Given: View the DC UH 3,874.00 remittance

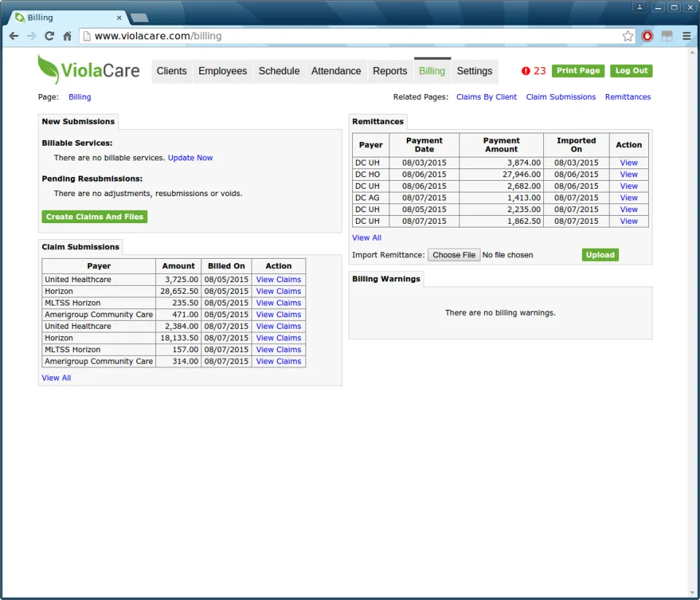Looking at the screenshot, I should pyautogui.click(x=629, y=163).
